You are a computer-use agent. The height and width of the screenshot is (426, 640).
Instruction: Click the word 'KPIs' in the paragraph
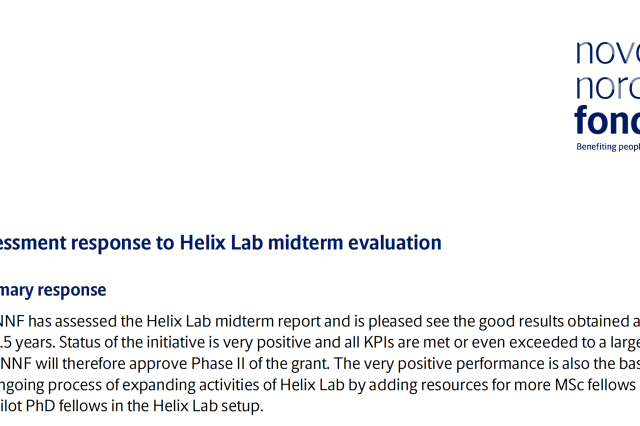click(x=378, y=343)
